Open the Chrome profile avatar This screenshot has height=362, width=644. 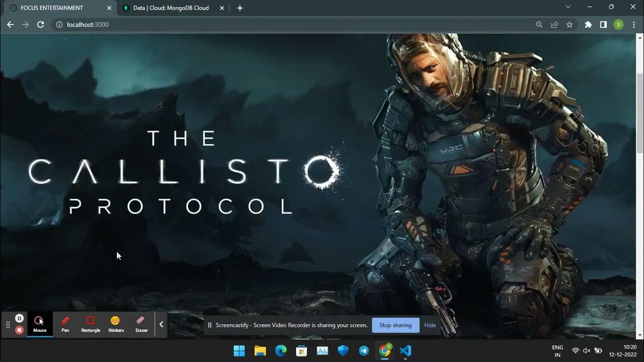[x=618, y=25]
